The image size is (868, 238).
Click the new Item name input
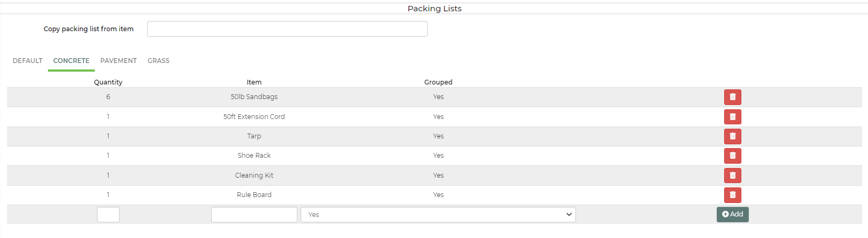(254, 214)
